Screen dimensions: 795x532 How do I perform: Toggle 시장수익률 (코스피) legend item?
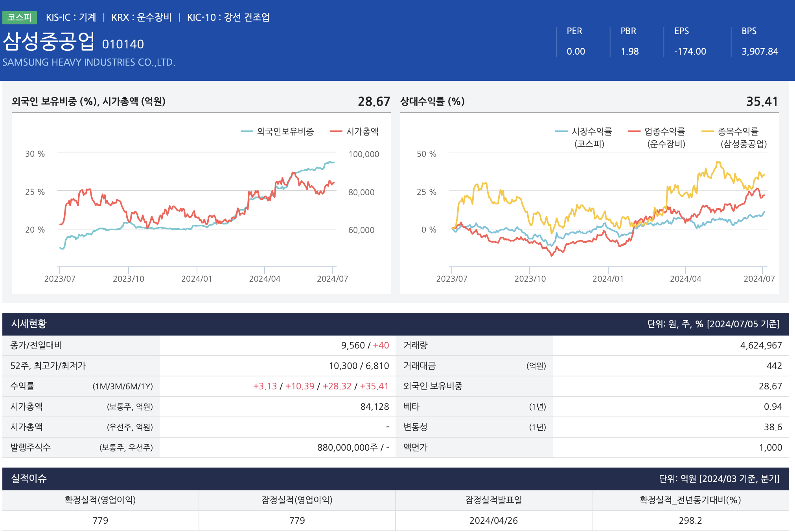591,132
